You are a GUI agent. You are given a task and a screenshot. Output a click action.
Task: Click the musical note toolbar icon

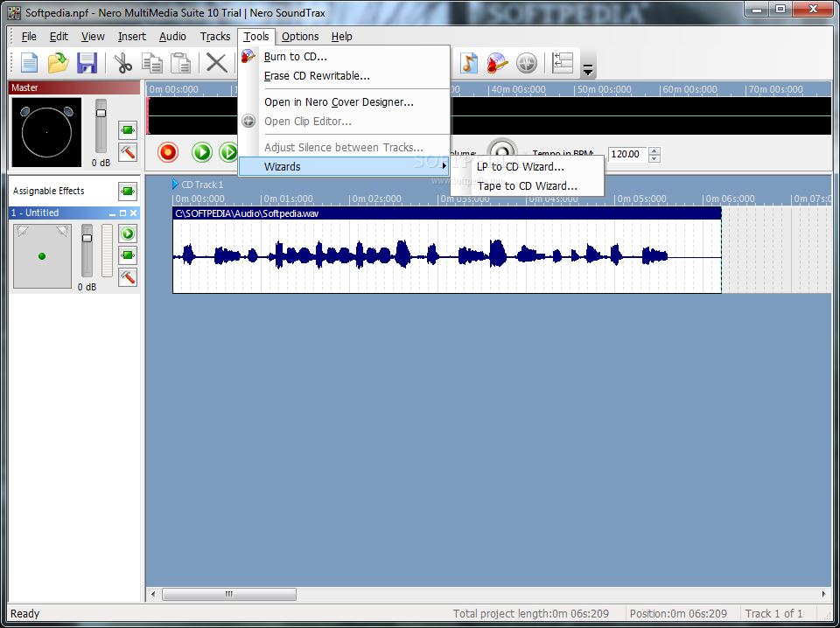(x=469, y=63)
